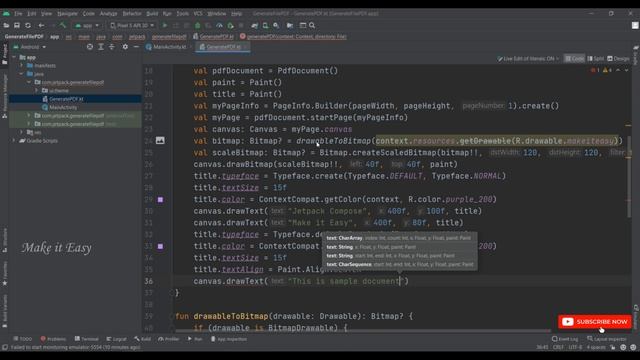Image resolution: width=640 pixels, height=360 pixels.
Task: Click the Profile app gauge icon
Action: [x=219, y=25]
